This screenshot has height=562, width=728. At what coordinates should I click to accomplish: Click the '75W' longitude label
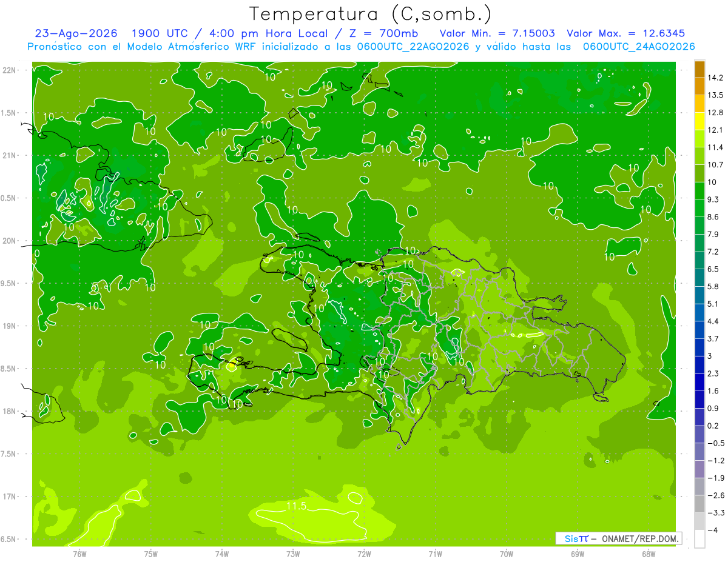pyautogui.click(x=151, y=554)
